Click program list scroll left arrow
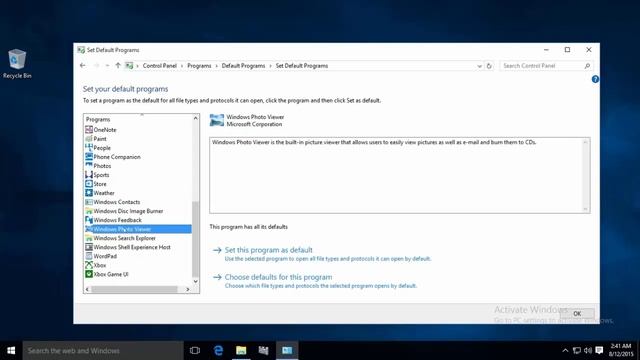 point(87,289)
